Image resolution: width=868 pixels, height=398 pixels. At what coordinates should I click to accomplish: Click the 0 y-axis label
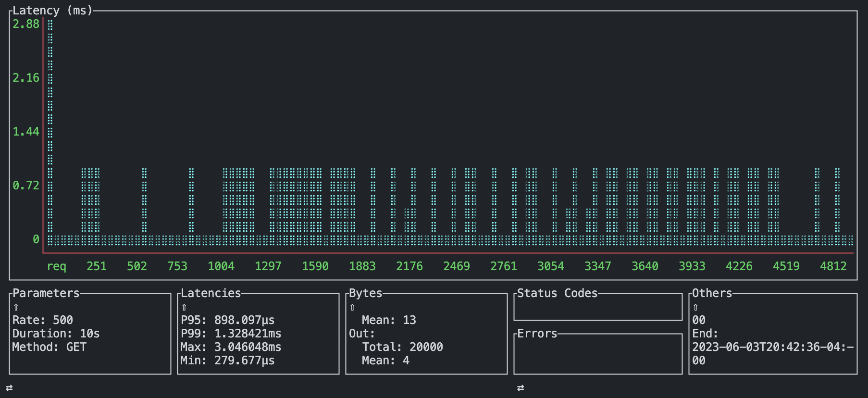(36, 239)
